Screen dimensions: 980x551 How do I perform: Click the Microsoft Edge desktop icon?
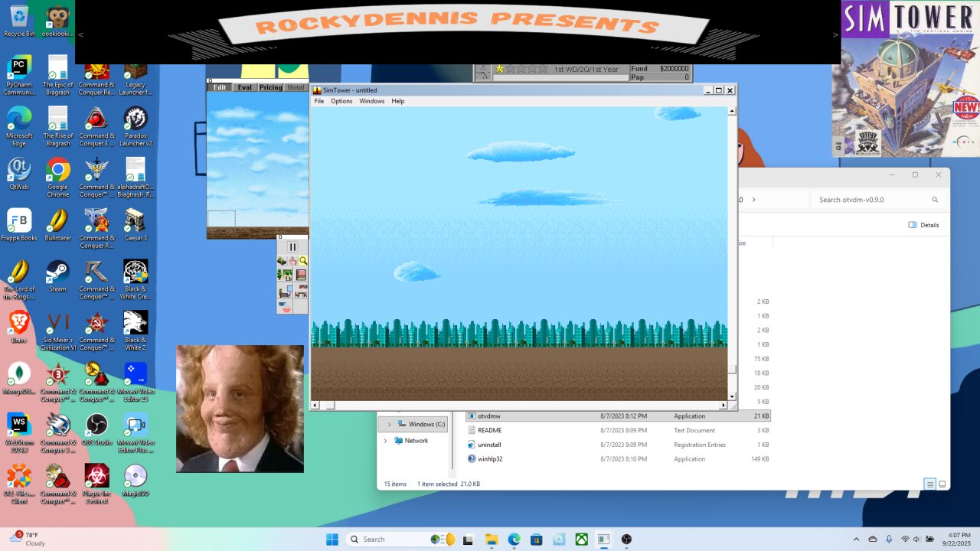click(19, 126)
